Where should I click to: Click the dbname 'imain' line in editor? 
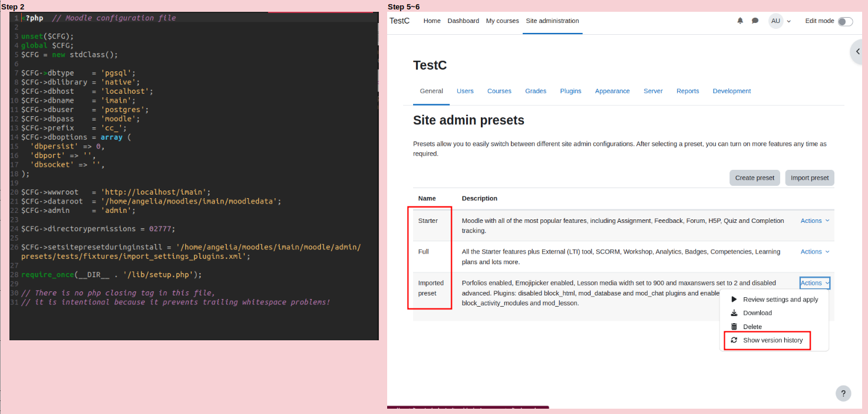(x=78, y=100)
